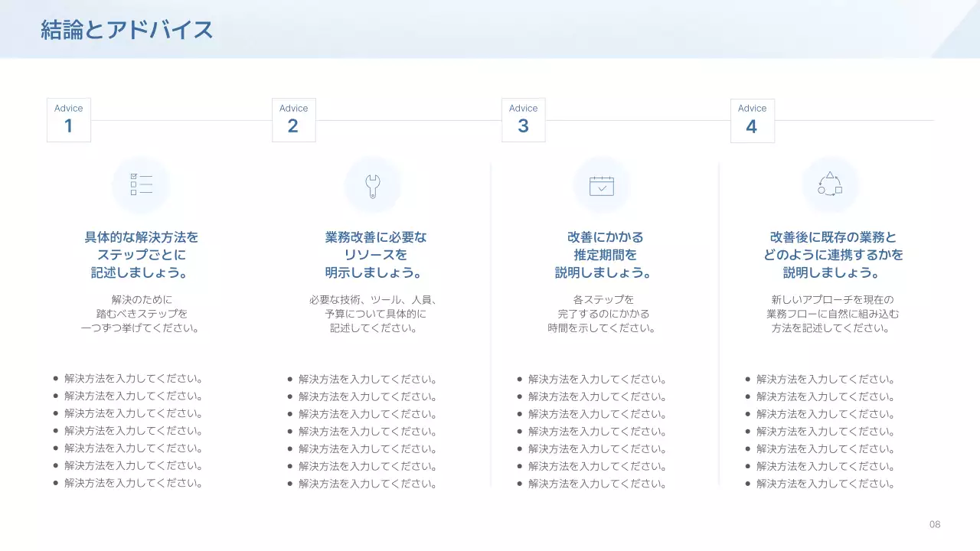
Task: Click the heading 改善にかかる推定期間を説明しましょう
Action: click(x=602, y=254)
